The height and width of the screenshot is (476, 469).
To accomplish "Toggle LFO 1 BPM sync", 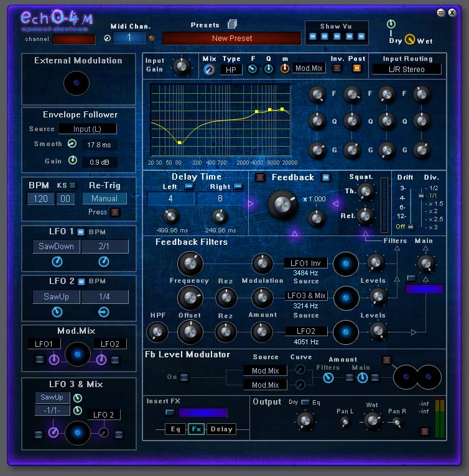I will (x=81, y=232).
